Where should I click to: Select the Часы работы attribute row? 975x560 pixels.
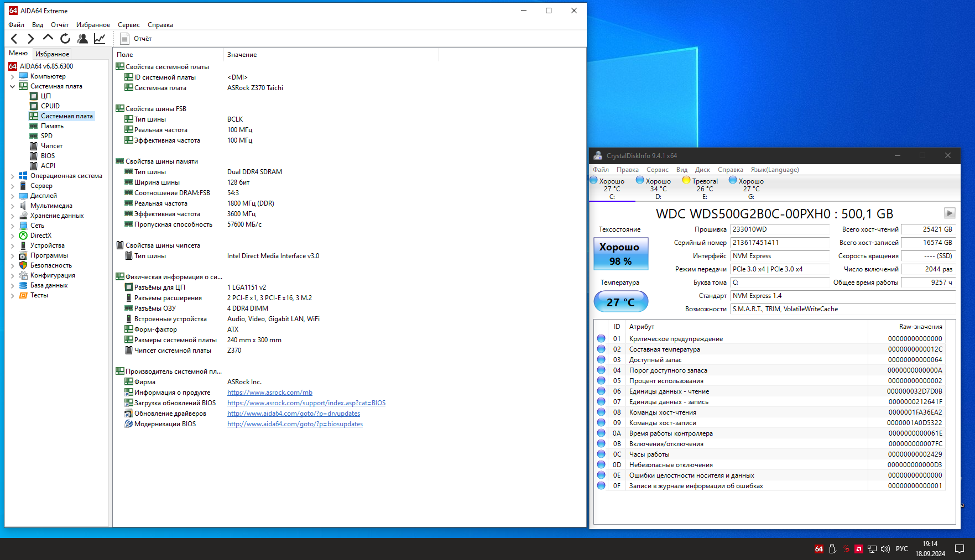point(770,454)
